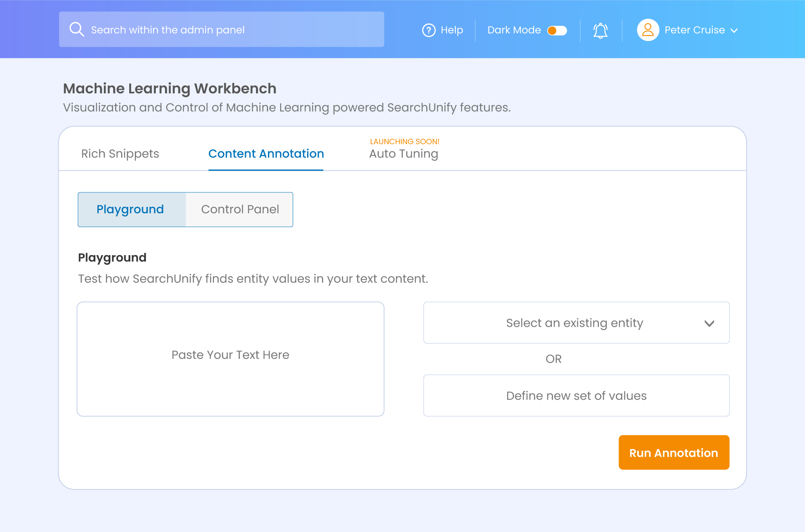Switch to the Content Annotation tab
Screen dimensions: 805x532
266,154
